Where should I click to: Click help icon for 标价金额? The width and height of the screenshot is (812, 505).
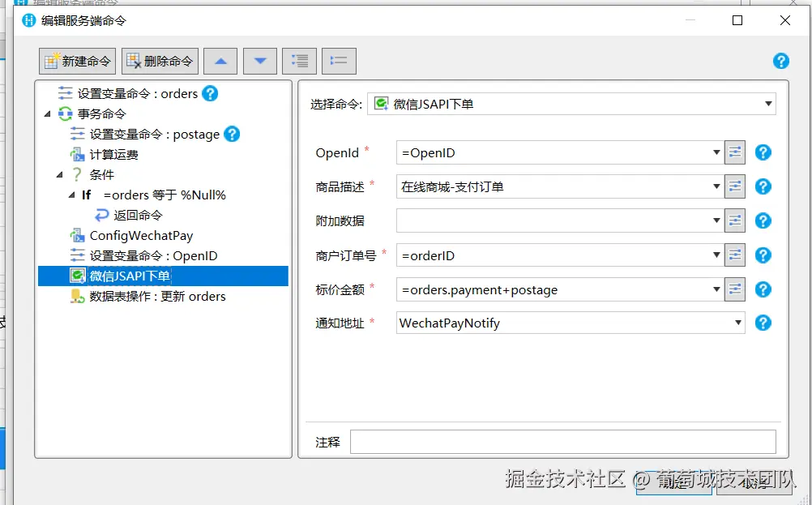(763, 289)
